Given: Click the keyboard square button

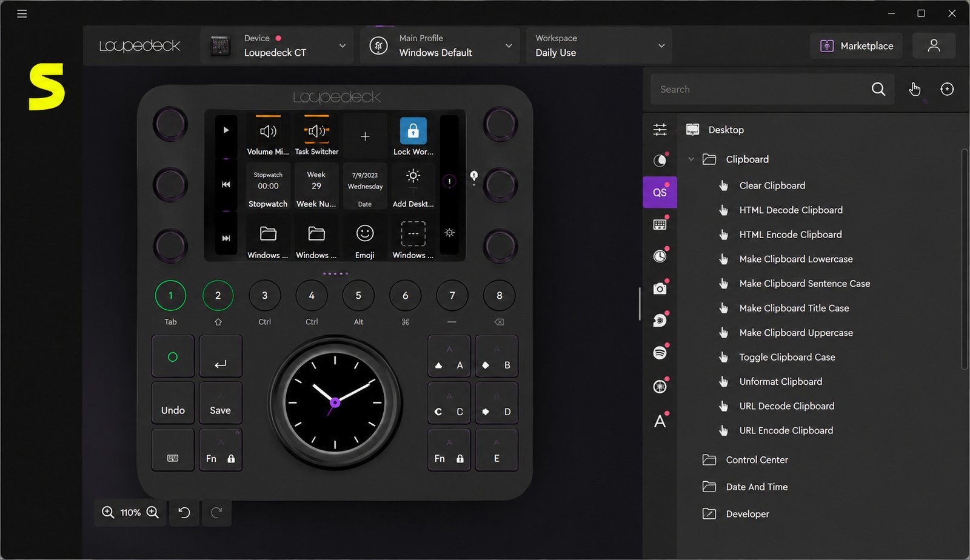Looking at the screenshot, I should click(x=173, y=450).
